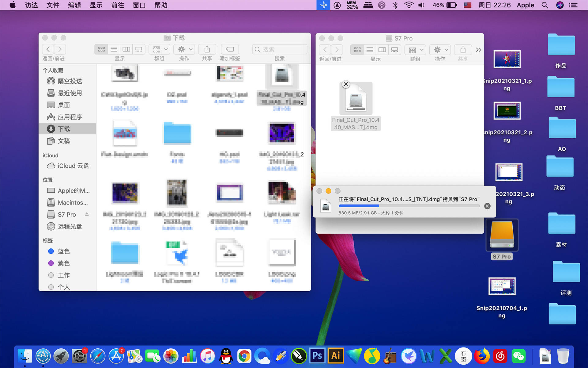Image resolution: width=588 pixels, height=368 pixels.
Task: Cancel the Final Cut Pro copy operation
Action: (x=487, y=206)
